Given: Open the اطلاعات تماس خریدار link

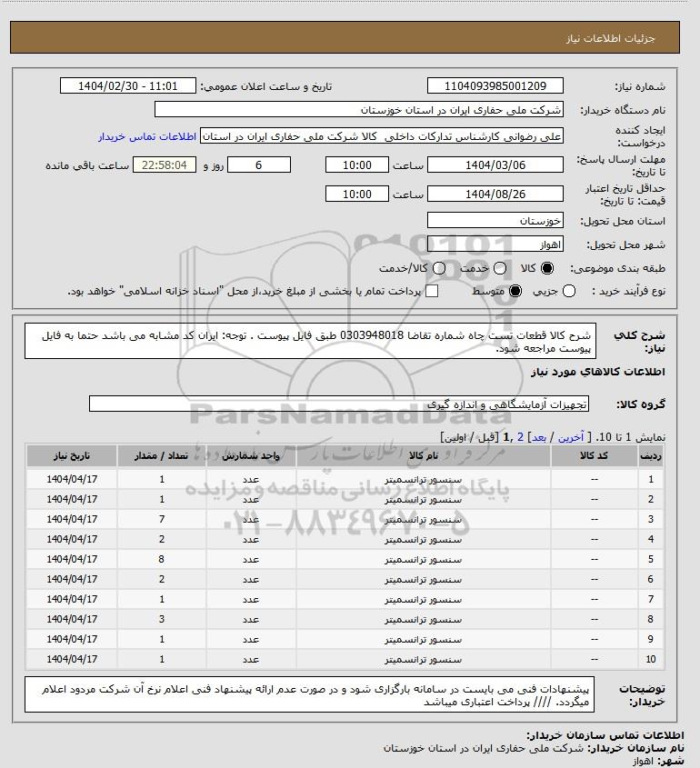Looking at the screenshot, I should pyautogui.click(x=147, y=136).
